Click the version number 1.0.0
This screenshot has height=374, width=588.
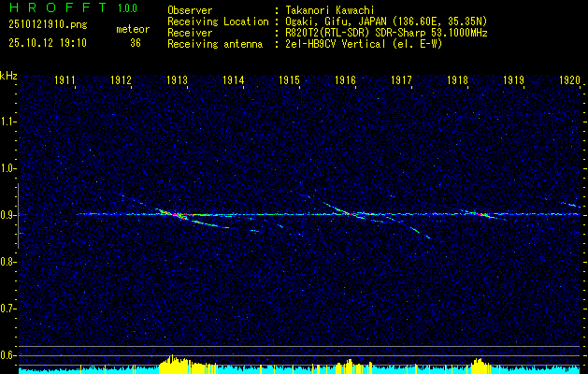click(127, 7)
